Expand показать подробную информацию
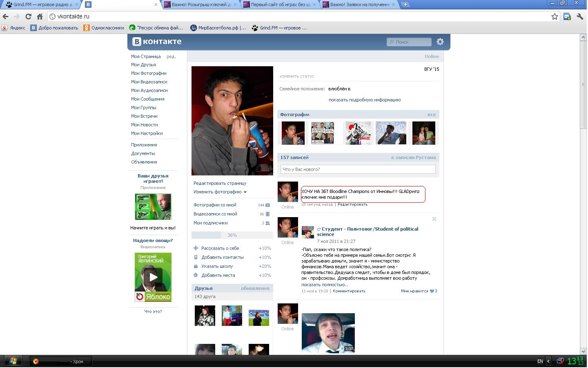The height and width of the screenshot is (368, 588). 364,100
